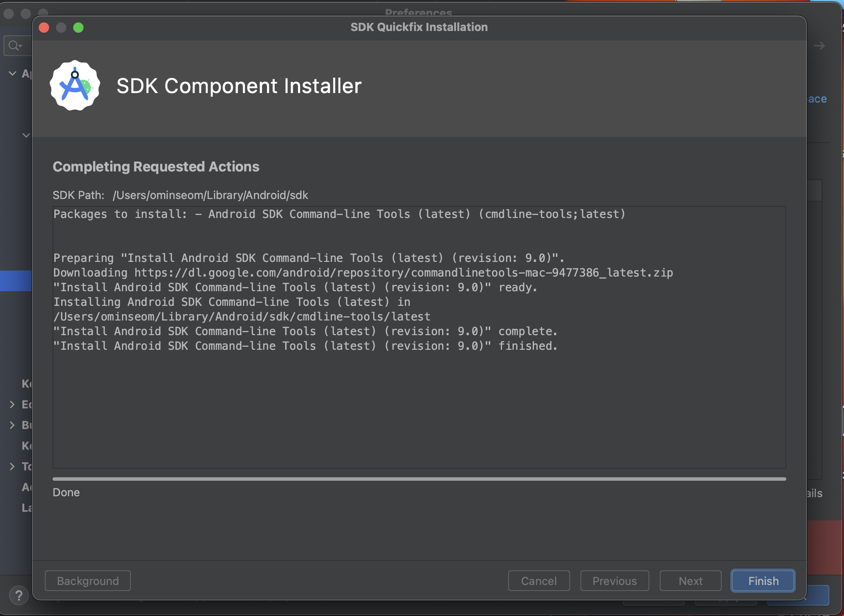The image size is (844, 616).
Task: Click the completed installation progress bar
Action: 419,479
